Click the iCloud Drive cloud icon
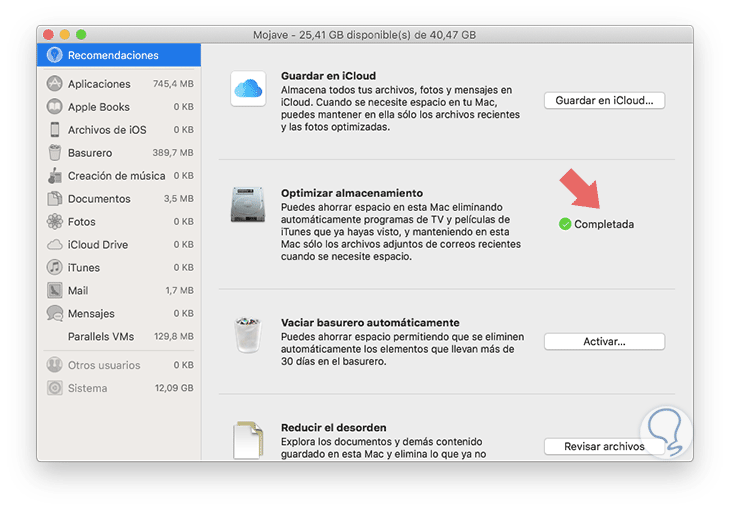 54,245
